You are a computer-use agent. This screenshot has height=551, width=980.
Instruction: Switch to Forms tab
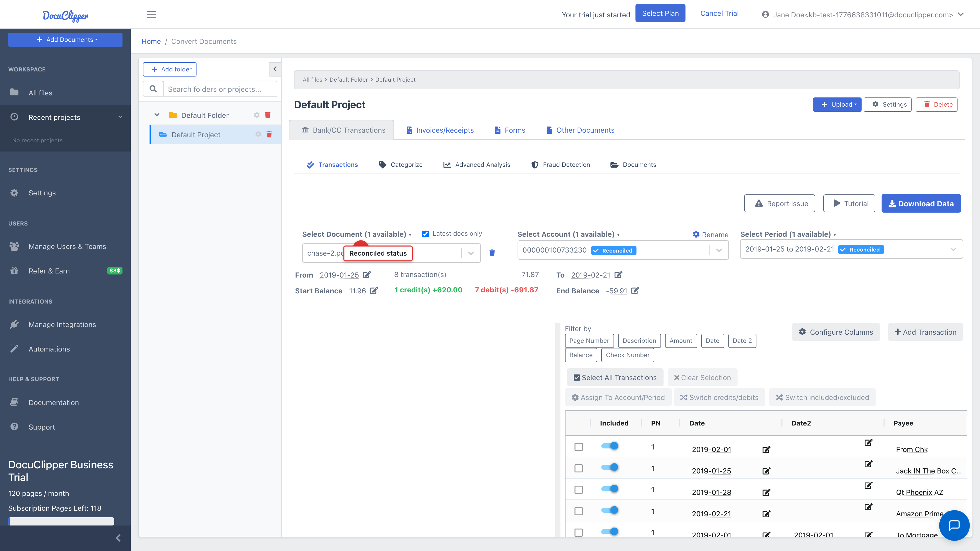click(x=510, y=130)
